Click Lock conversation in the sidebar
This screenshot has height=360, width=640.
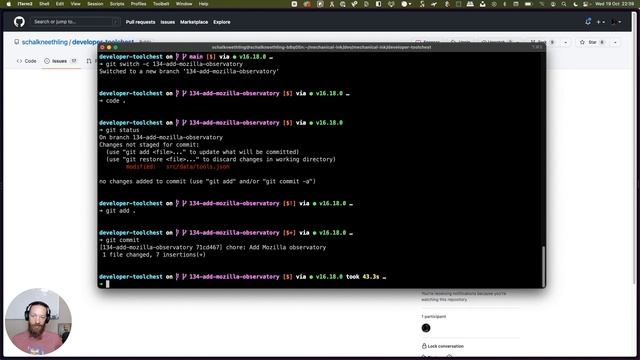coord(443,346)
